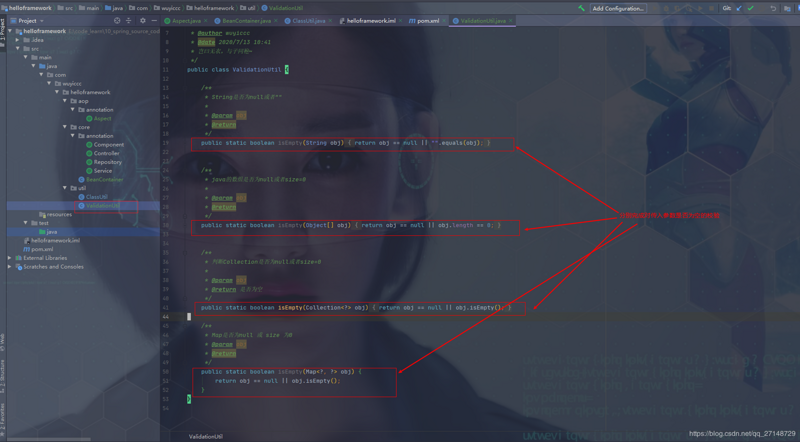Close the Aspect.java tab
This screenshot has width=800, height=442.
206,21
